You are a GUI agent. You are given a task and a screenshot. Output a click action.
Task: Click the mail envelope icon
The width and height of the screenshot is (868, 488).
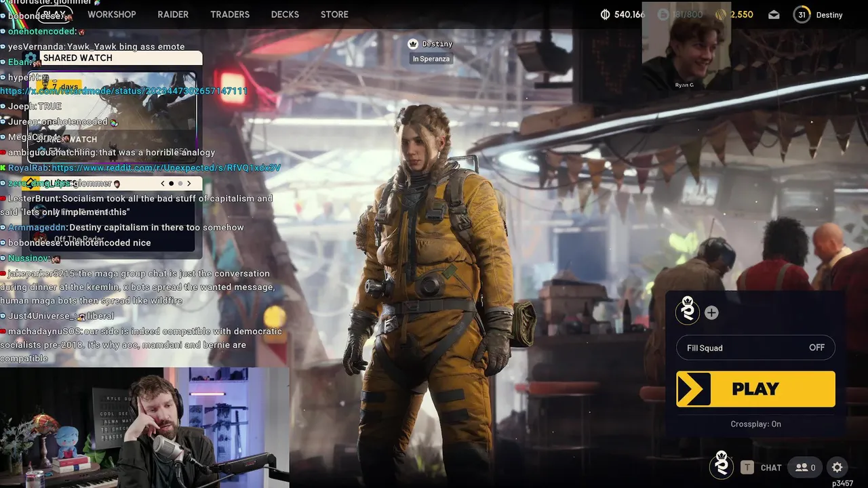(x=774, y=15)
